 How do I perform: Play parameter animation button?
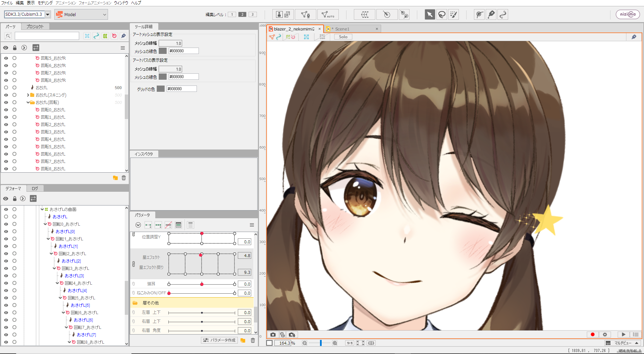click(624, 335)
